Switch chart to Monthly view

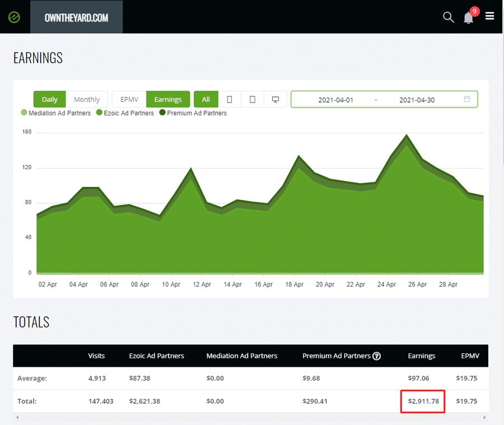coord(87,99)
